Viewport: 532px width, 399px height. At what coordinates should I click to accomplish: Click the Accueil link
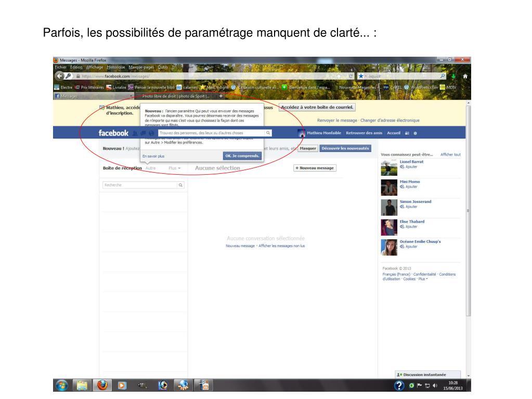[394, 133]
